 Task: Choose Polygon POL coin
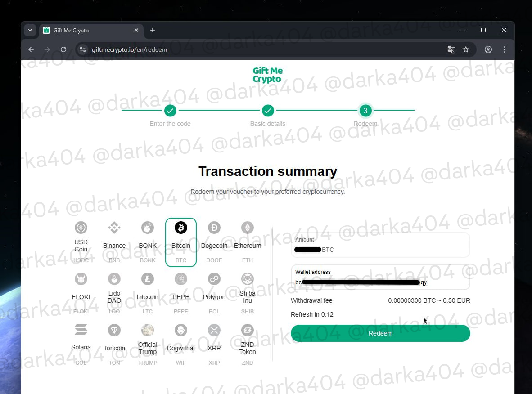(x=214, y=293)
